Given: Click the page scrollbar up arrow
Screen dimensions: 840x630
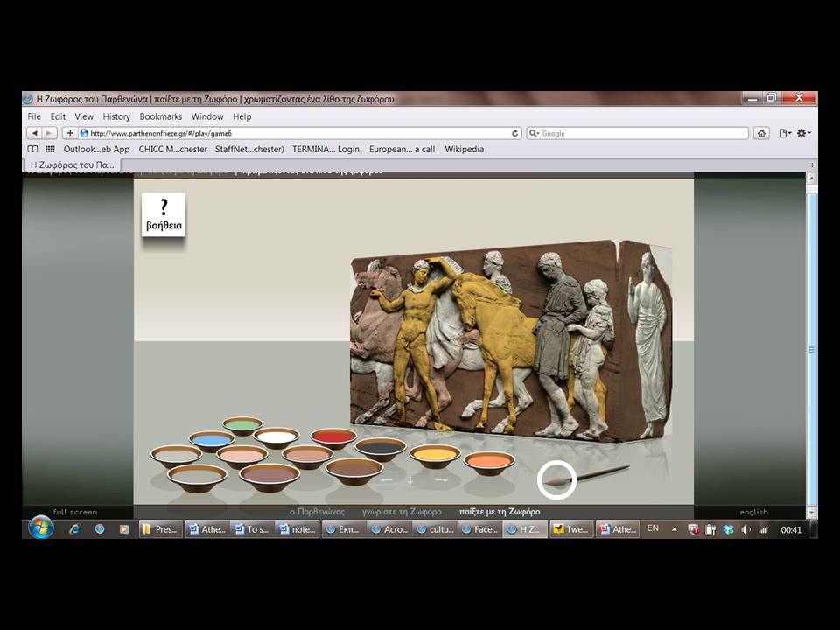Looking at the screenshot, I should point(812,178).
